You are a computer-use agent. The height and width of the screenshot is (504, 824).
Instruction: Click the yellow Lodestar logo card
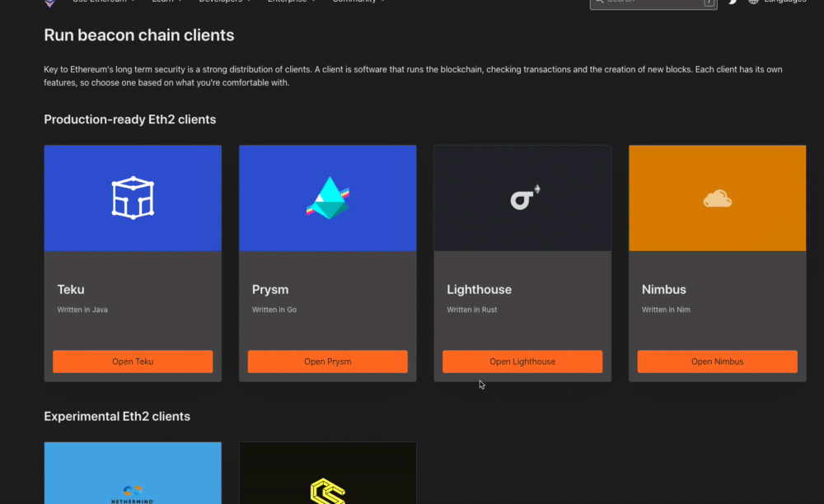(x=328, y=473)
